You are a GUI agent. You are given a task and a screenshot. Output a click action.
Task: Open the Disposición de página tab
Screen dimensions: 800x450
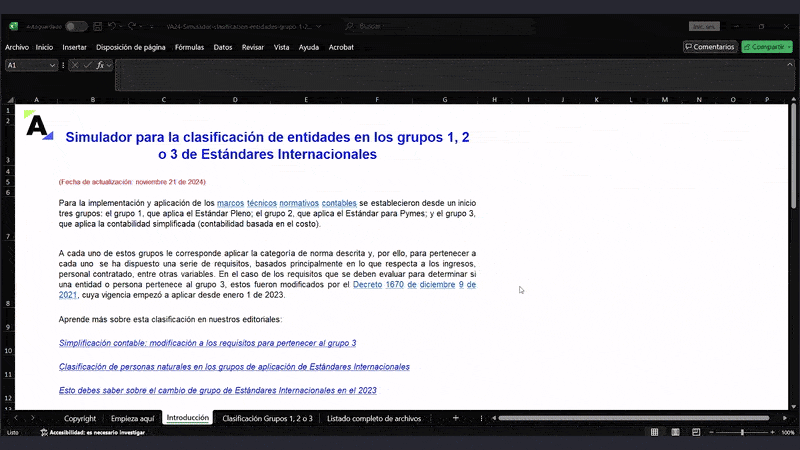point(131,47)
